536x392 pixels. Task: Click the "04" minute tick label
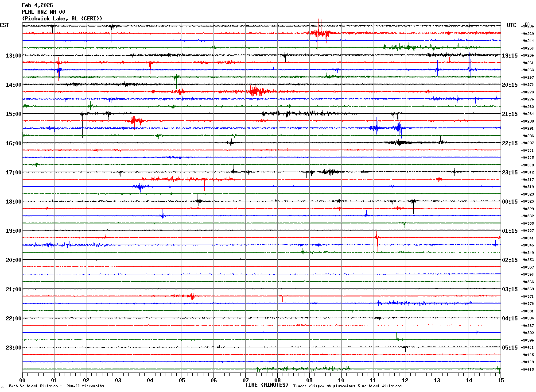click(x=150, y=380)
